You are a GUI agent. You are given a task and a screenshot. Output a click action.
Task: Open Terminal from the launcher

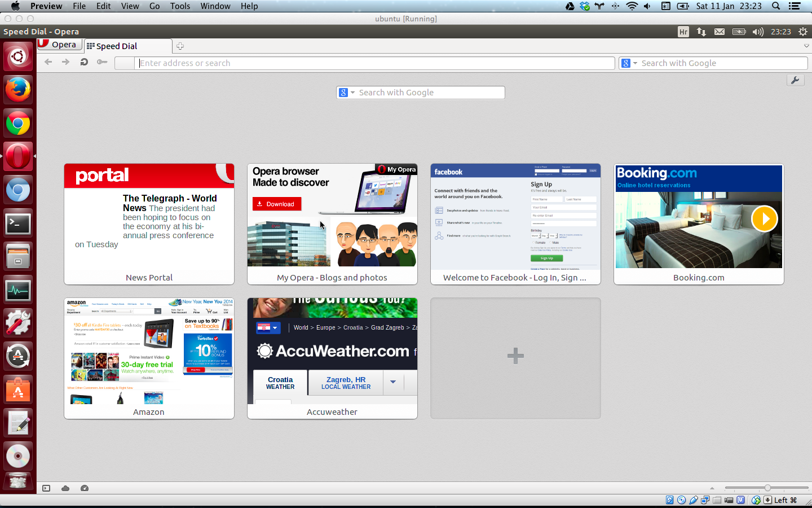pyautogui.click(x=18, y=224)
